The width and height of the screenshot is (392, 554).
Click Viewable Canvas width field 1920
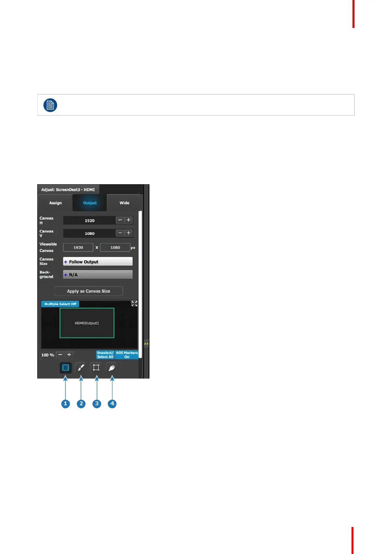78,247
